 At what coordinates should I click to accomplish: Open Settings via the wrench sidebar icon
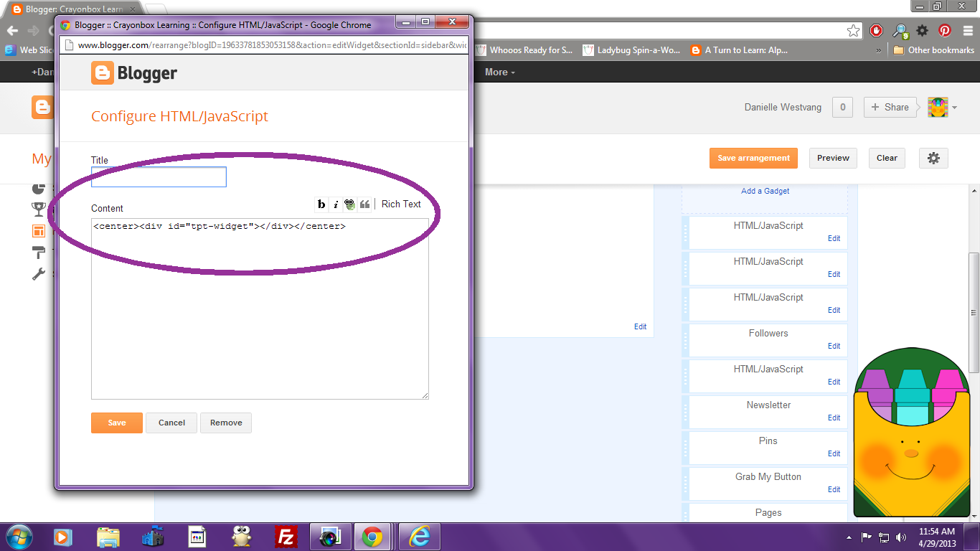[39, 274]
